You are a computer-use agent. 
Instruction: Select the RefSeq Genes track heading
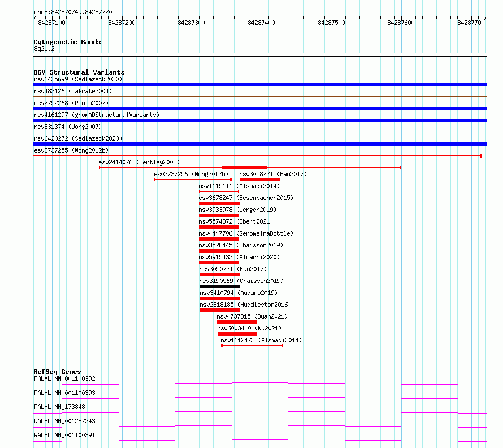tap(57, 372)
